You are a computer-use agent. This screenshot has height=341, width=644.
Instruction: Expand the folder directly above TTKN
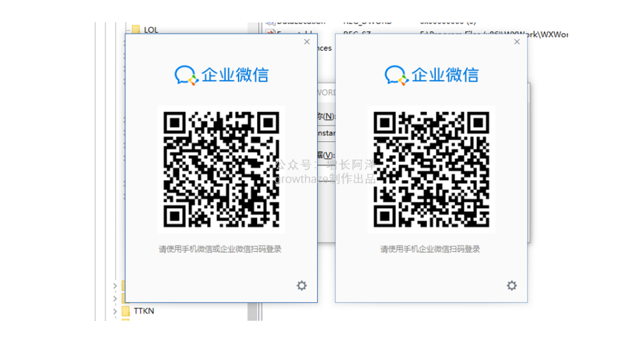pos(115,297)
